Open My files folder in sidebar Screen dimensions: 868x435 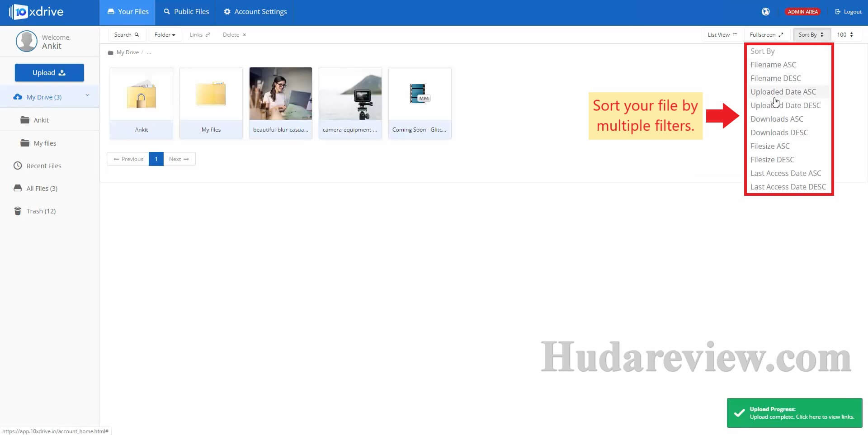click(x=49, y=143)
